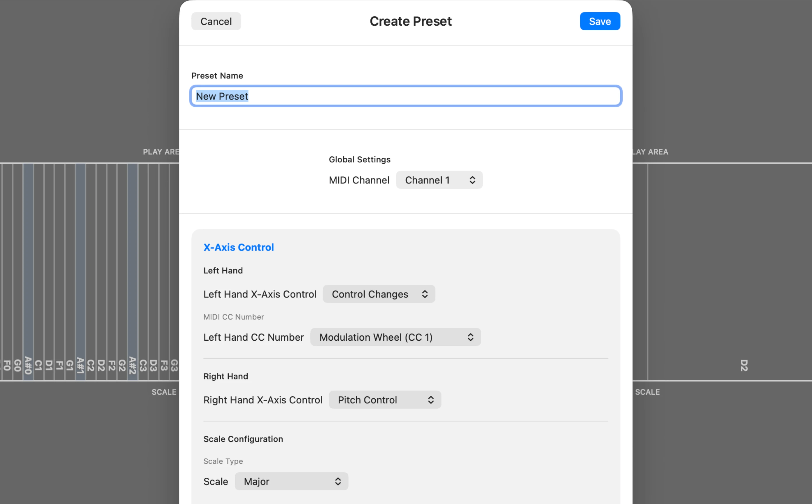Click the X-Axis Control heading
Screen dimensions: 812x504
pos(239,247)
